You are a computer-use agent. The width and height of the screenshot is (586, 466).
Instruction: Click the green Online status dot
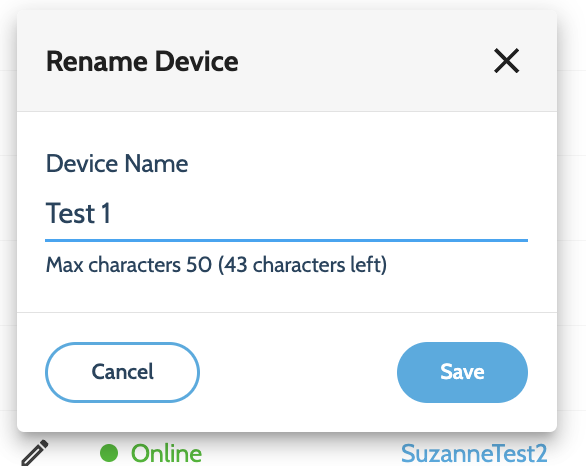click(x=109, y=453)
